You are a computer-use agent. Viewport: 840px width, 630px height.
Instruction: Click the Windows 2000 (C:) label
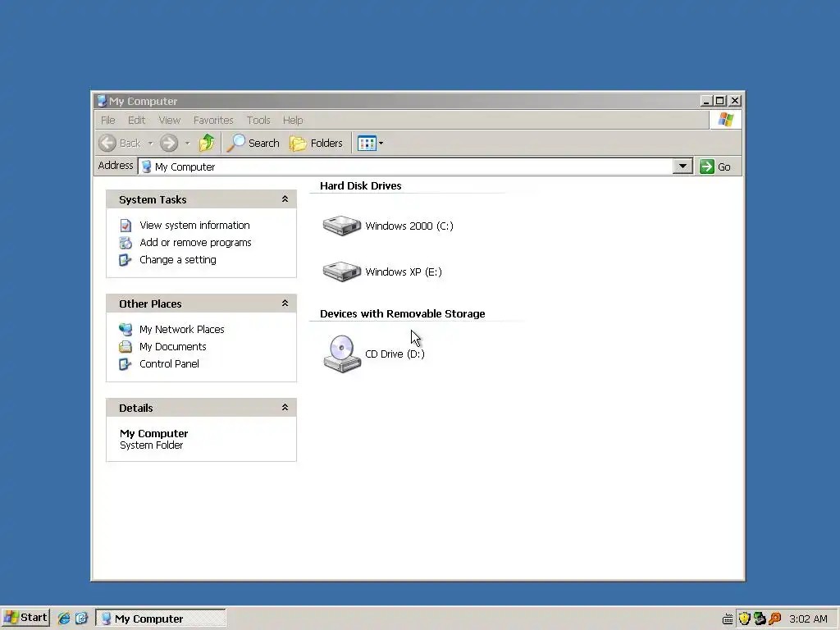click(409, 226)
